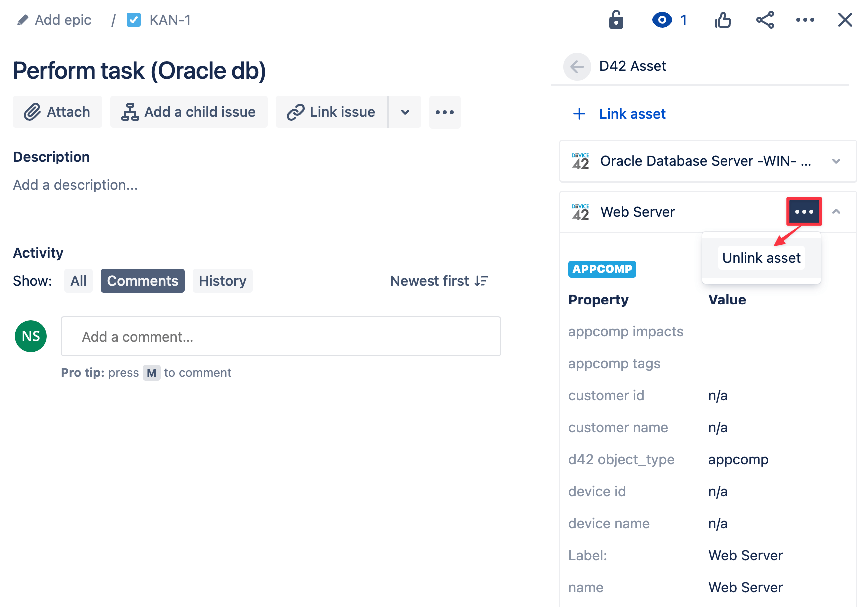868x607 pixels.
Task: Click the Link asset link
Action: point(632,114)
